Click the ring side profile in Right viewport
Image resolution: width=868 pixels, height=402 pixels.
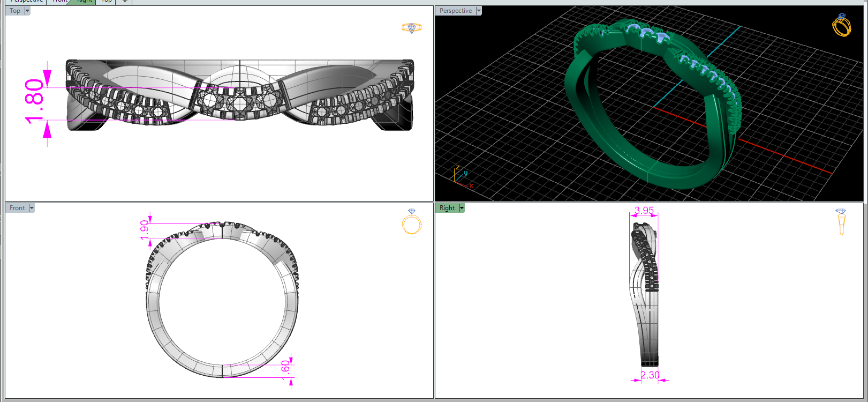coord(644,295)
